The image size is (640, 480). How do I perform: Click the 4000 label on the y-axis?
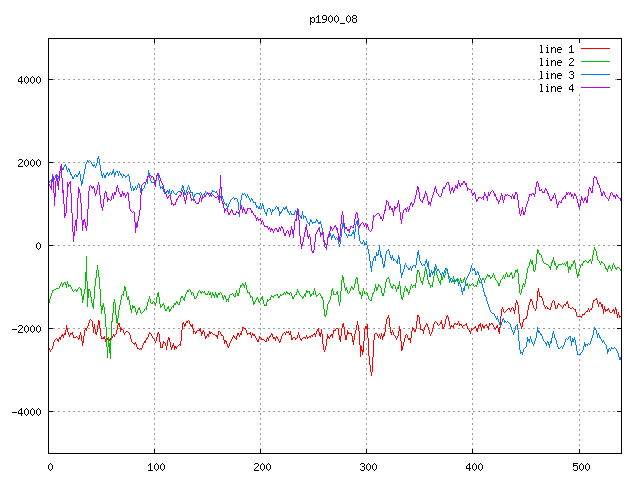(x=29, y=80)
